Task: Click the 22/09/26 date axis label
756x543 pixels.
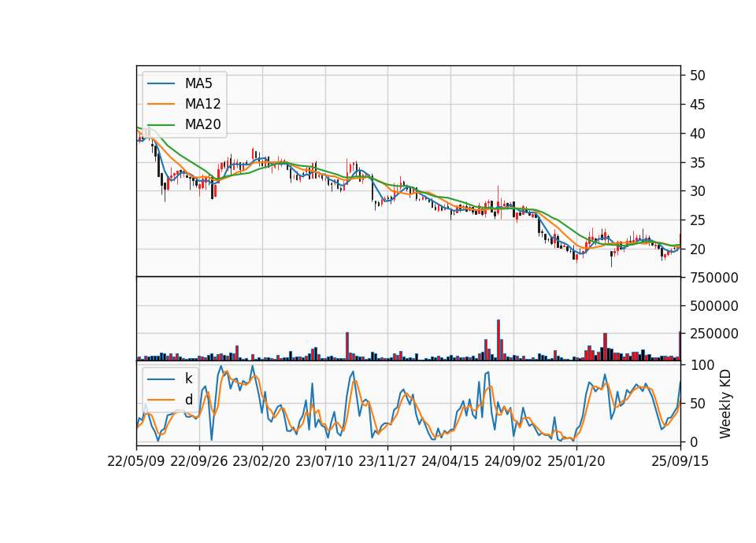Action: pos(199,462)
